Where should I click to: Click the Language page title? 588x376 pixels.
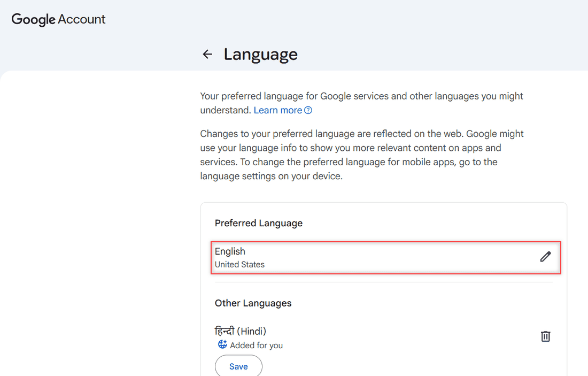[261, 55]
